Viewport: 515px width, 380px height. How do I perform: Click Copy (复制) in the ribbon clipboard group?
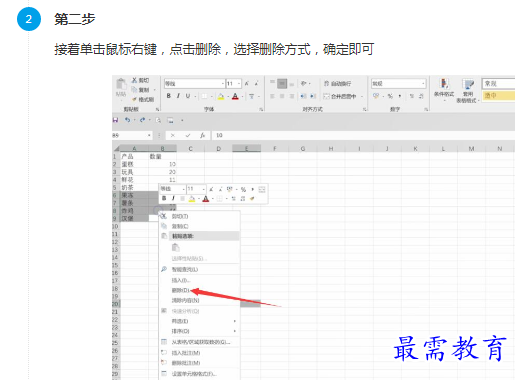point(140,90)
